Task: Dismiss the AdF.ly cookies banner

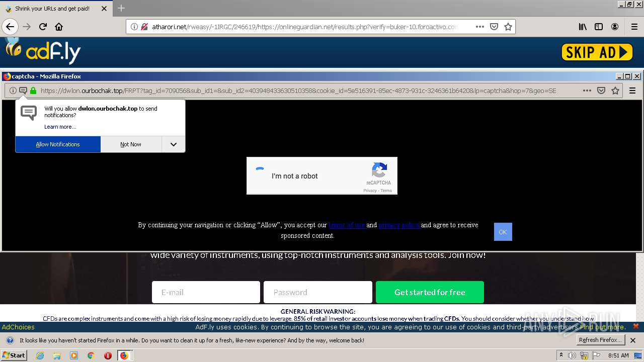Action: [x=636, y=326]
